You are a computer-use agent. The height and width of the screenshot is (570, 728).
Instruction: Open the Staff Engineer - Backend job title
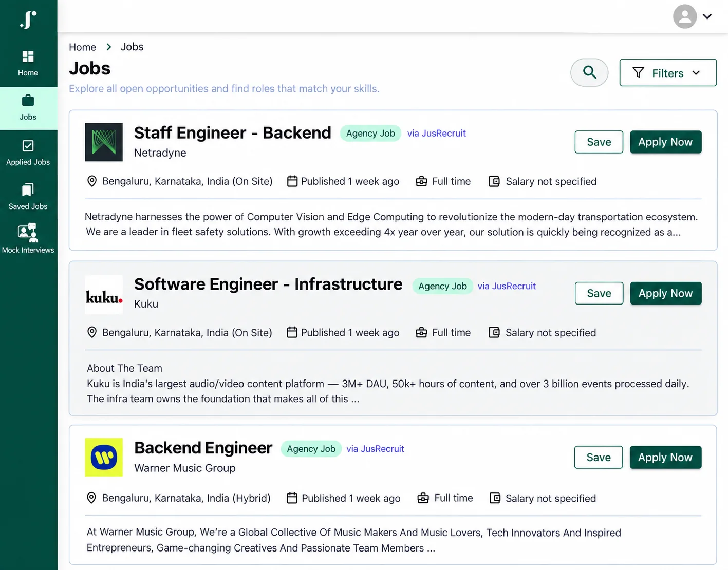[x=233, y=133]
